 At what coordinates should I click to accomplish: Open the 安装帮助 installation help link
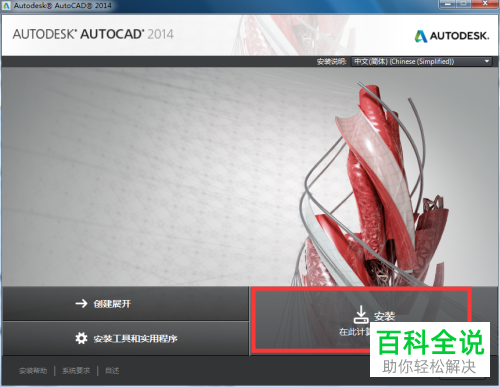point(33,371)
